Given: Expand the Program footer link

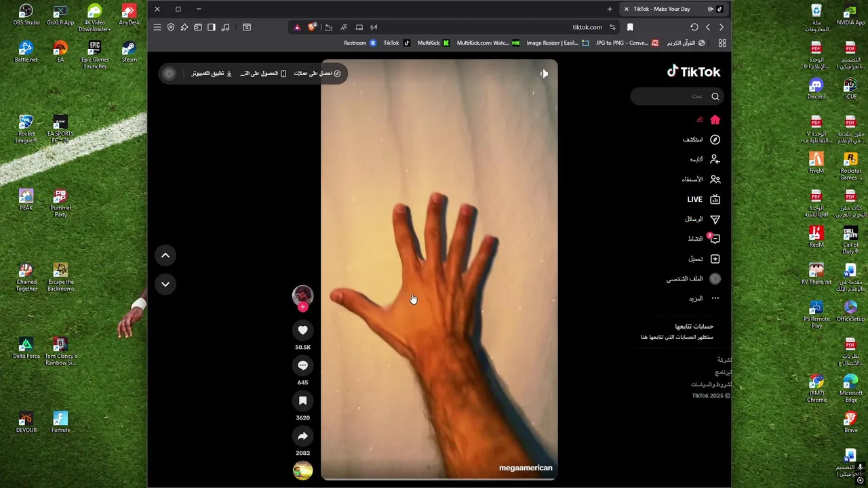Looking at the screenshot, I should click(723, 372).
